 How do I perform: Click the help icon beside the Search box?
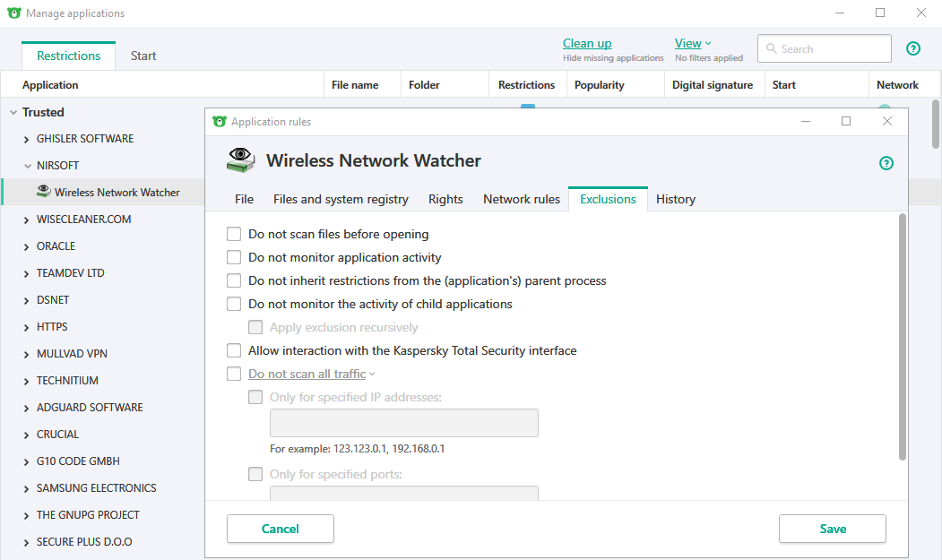point(913,48)
